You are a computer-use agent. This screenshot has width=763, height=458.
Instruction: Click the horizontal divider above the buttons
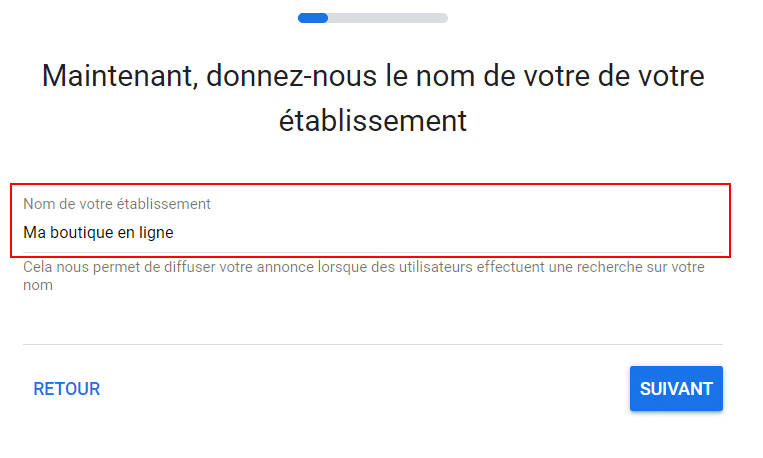click(x=372, y=345)
